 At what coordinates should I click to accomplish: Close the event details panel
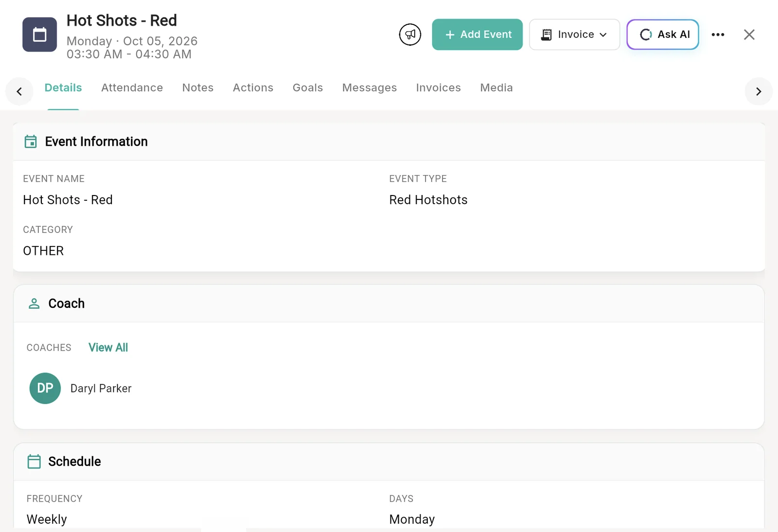point(749,35)
